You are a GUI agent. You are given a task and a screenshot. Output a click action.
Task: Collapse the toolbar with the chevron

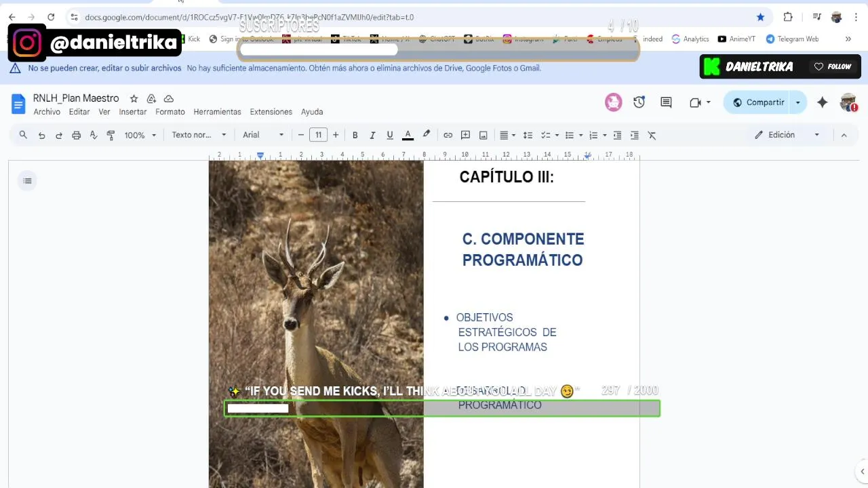tap(844, 135)
